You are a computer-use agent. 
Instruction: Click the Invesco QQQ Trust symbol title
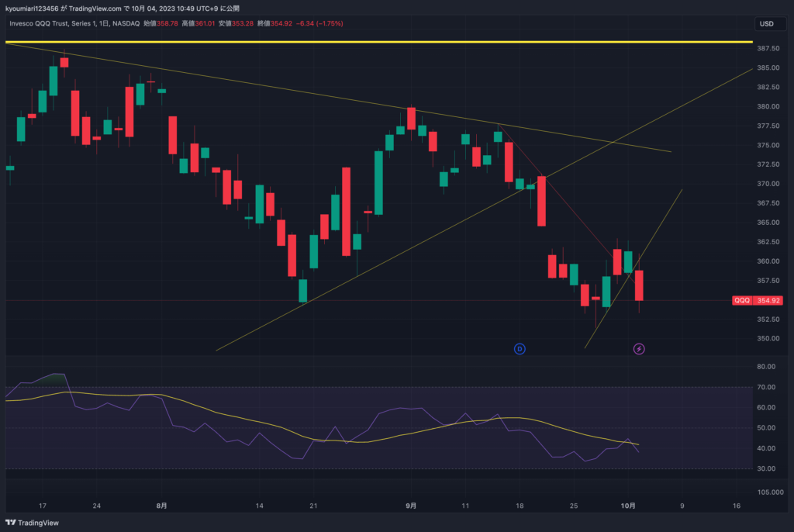pyautogui.click(x=74, y=23)
